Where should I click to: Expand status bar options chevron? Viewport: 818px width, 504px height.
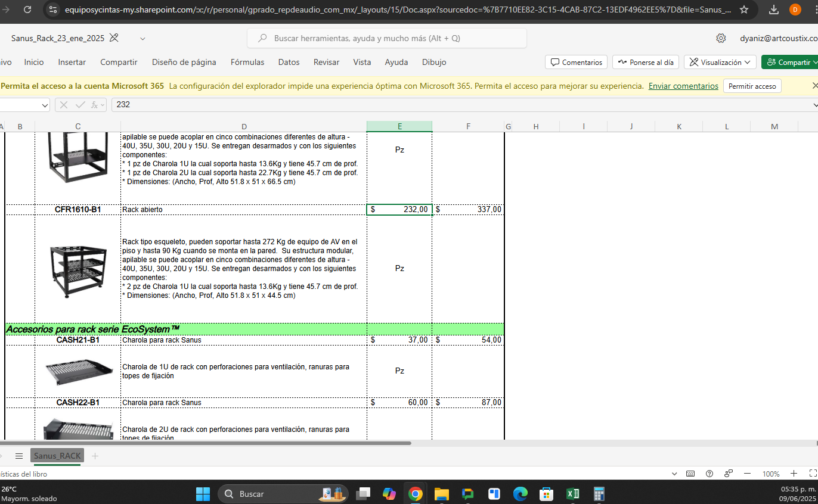674,474
